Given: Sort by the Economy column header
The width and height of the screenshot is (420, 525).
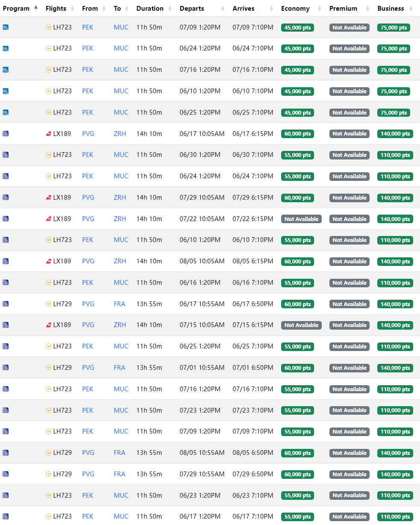Looking at the screenshot, I should pos(295,9).
